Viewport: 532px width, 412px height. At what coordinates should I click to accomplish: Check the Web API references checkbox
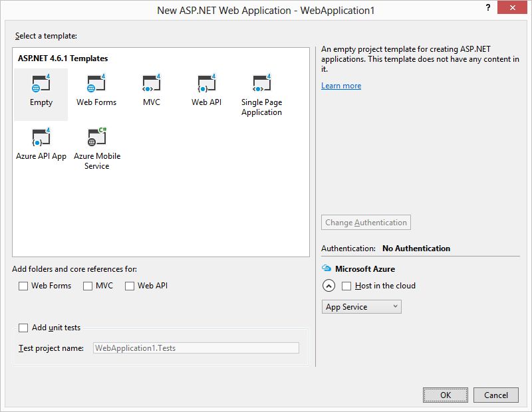click(129, 286)
